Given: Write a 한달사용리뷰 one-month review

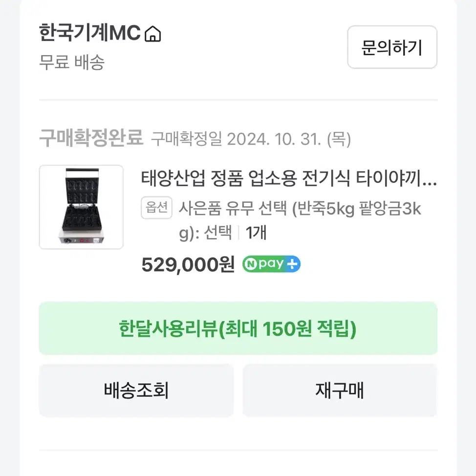Looking at the screenshot, I should (x=238, y=328).
